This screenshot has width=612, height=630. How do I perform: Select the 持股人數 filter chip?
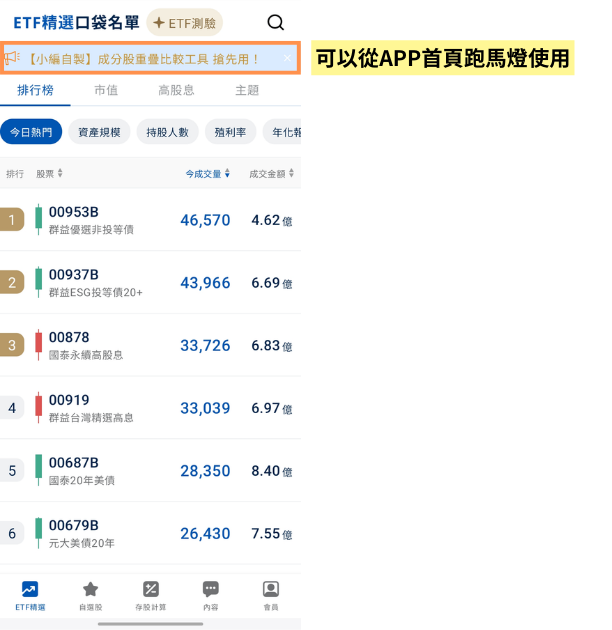[x=168, y=132]
